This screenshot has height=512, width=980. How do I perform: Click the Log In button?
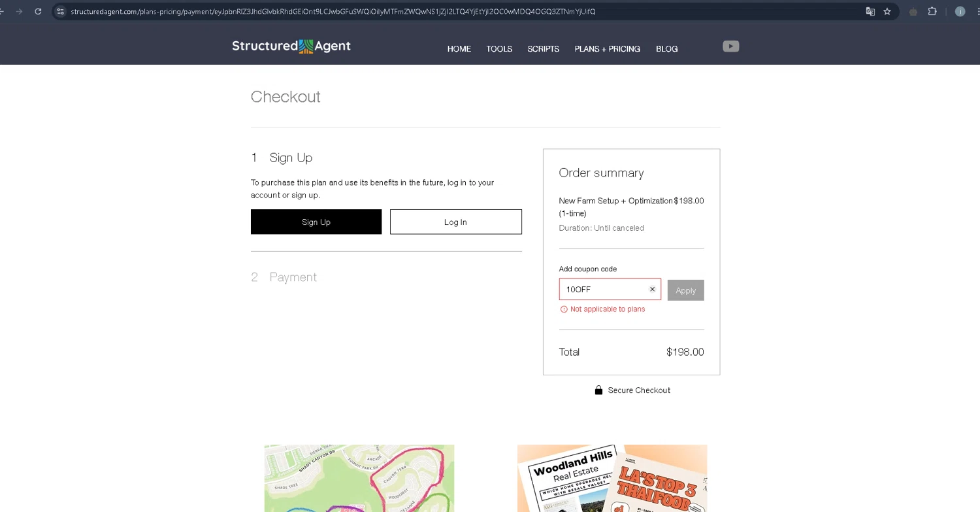456,222
